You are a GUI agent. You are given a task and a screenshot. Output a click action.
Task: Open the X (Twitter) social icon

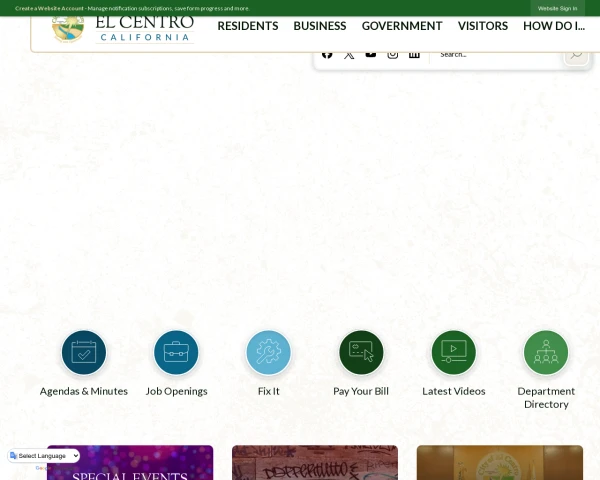pyautogui.click(x=349, y=54)
